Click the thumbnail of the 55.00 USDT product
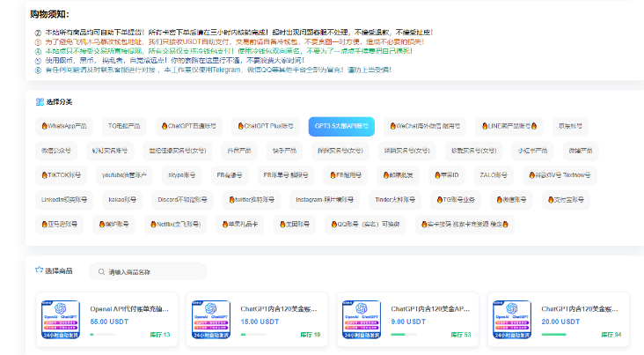The width and height of the screenshot is (644, 355). (61, 320)
